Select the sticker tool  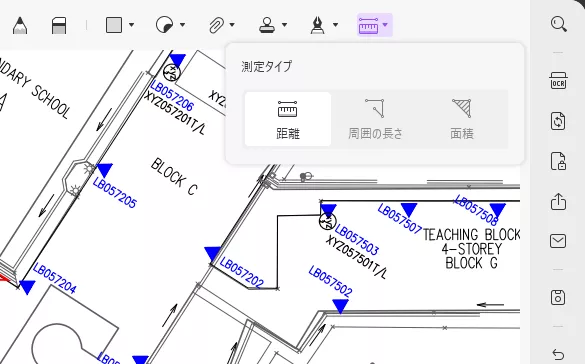[164, 25]
